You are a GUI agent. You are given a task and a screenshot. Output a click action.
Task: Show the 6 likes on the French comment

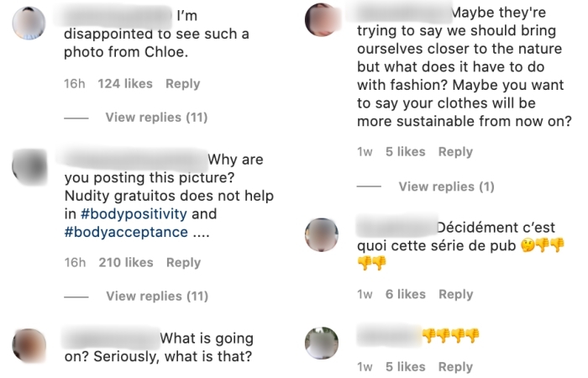405,295
